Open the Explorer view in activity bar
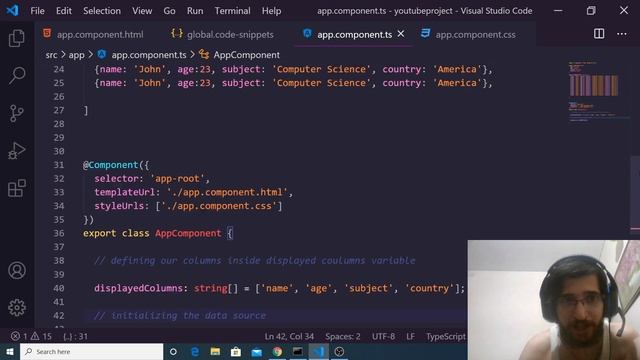The width and height of the screenshot is (640, 360). 17,38
